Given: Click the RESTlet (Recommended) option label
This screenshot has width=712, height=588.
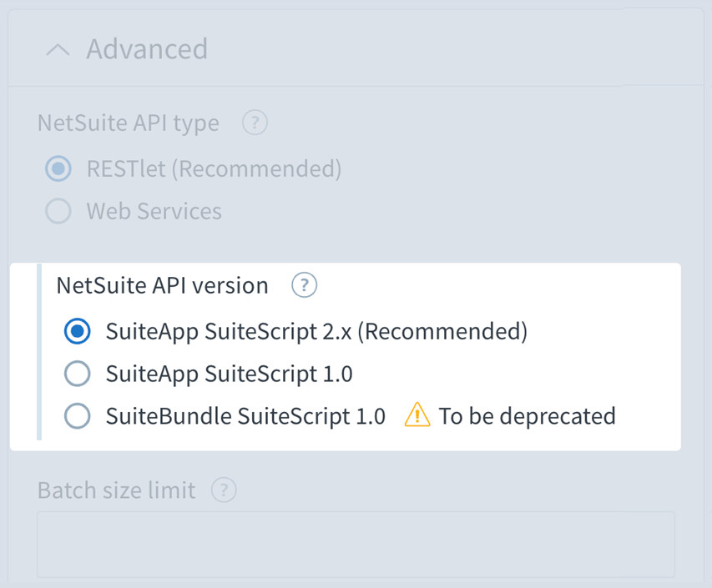Looking at the screenshot, I should 214,168.
